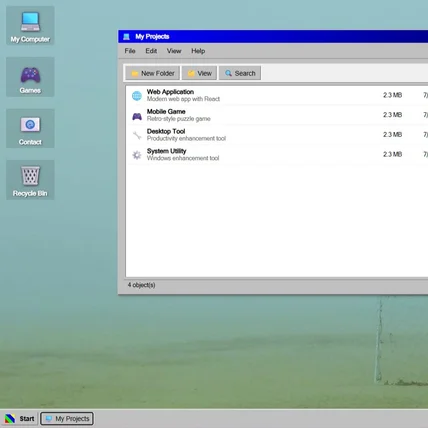Open the Contact desktop icon
Image resolution: width=428 pixels, height=428 pixels.
[30, 128]
